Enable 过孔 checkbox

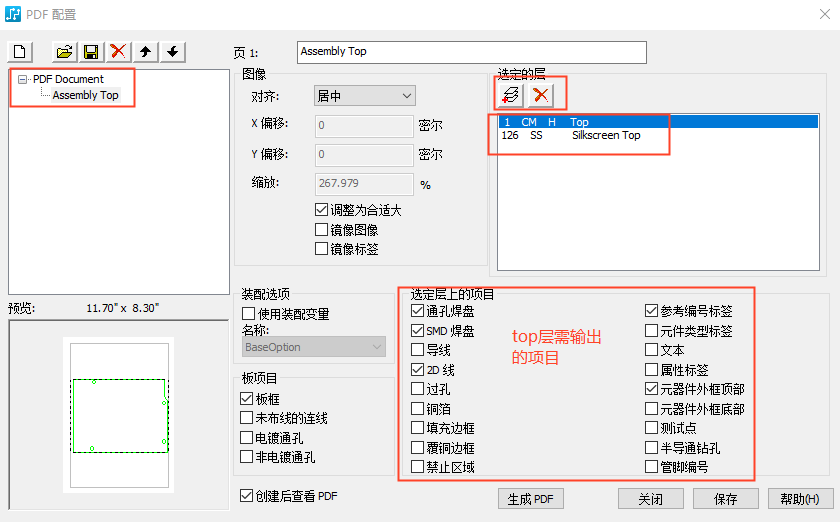(x=417, y=389)
